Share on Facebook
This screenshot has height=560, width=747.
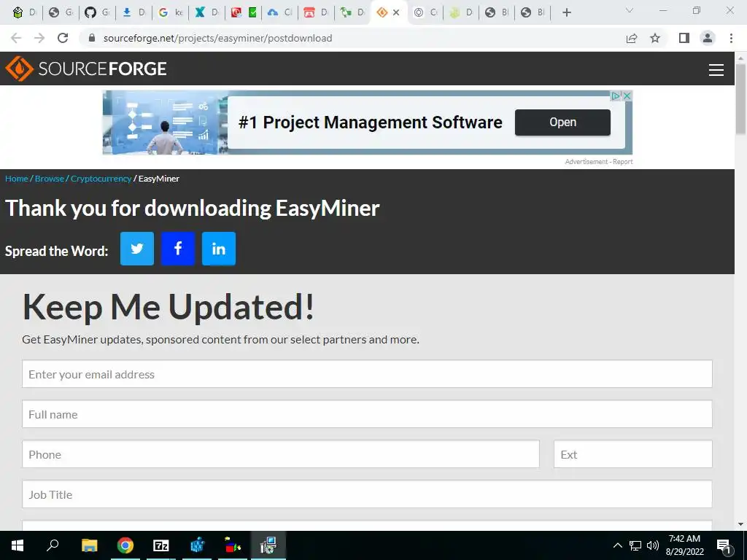tap(178, 249)
